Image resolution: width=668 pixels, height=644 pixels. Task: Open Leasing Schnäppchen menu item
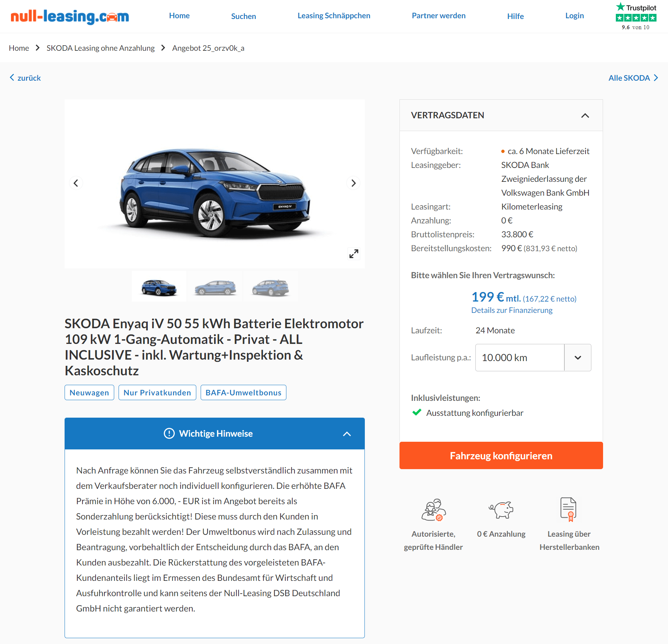coord(334,16)
